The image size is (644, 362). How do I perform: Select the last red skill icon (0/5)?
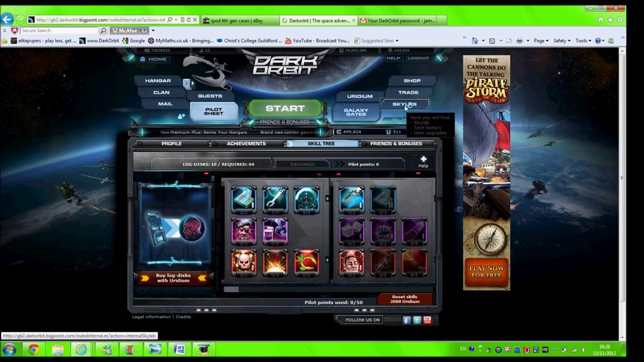414,263
